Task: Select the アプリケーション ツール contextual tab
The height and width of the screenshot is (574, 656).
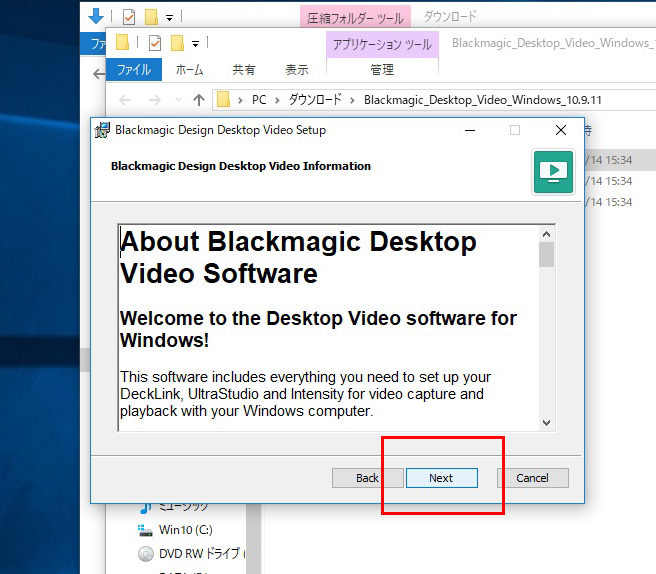Action: [382, 44]
